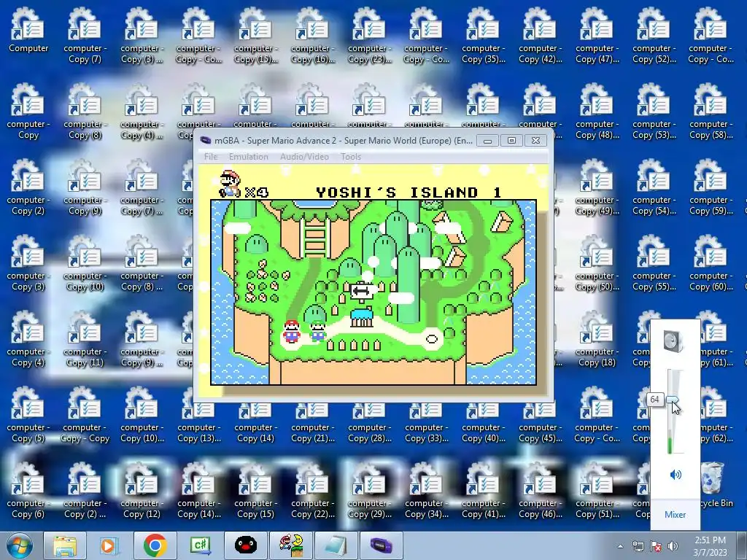Open the Tools menu in mGBA
The image size is (747, 560).
point(351,157)
